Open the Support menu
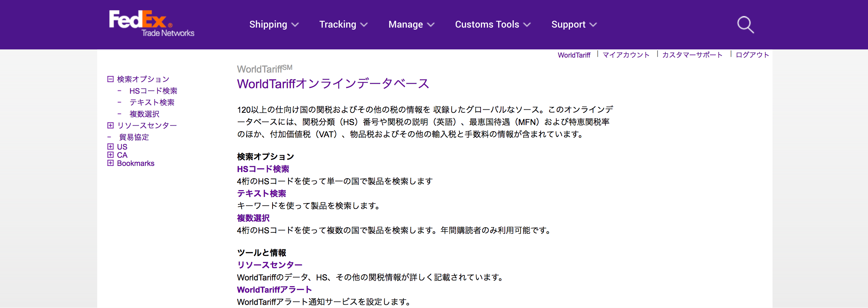 pyautogui.click(x=574, y=25)
